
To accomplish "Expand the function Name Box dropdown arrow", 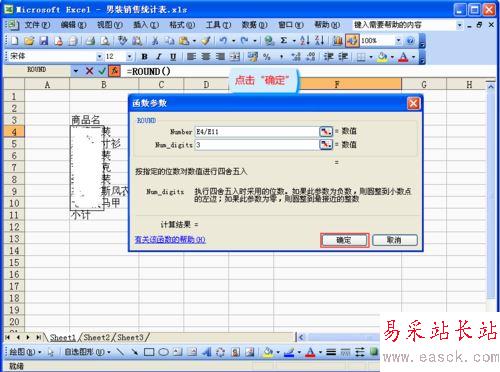I will tap(76, 71).
